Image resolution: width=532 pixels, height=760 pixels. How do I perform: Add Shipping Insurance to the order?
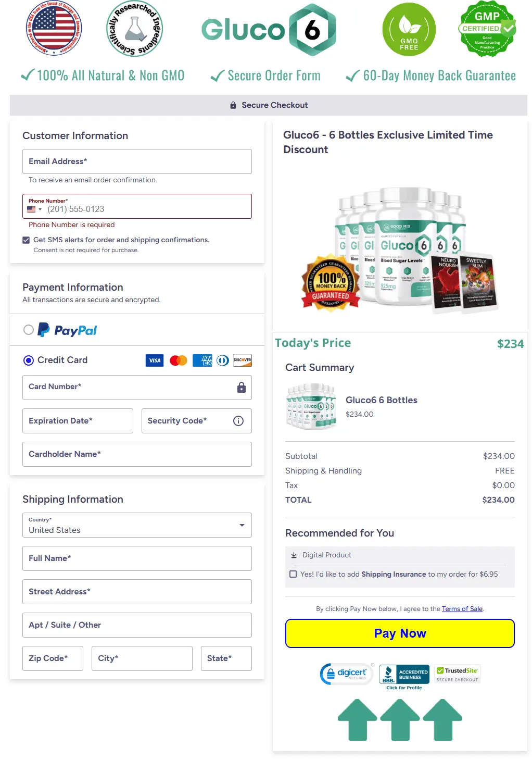[x=293, y=574]
